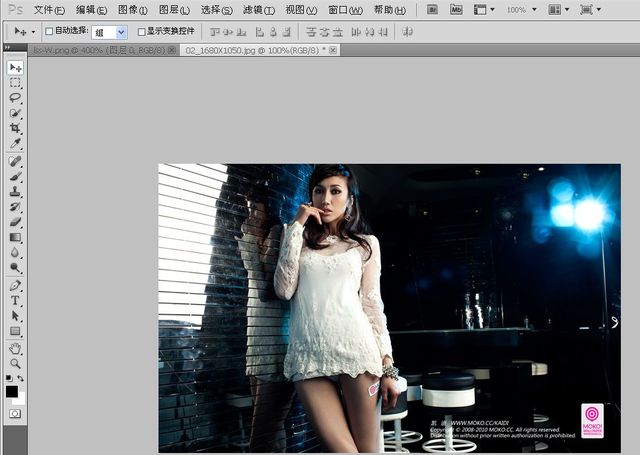This screenshot has height=455, width=640.
Task: Open the 帮助(H) menu
Action: [x=390, y=10]
